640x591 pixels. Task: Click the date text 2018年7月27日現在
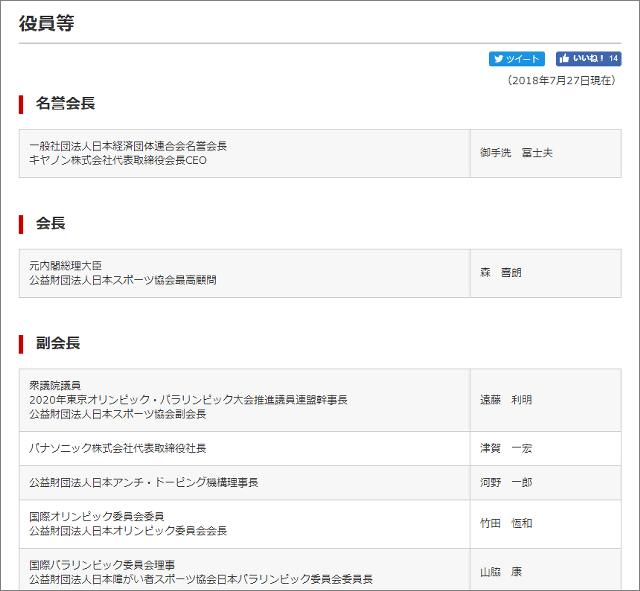coord(561,81)
